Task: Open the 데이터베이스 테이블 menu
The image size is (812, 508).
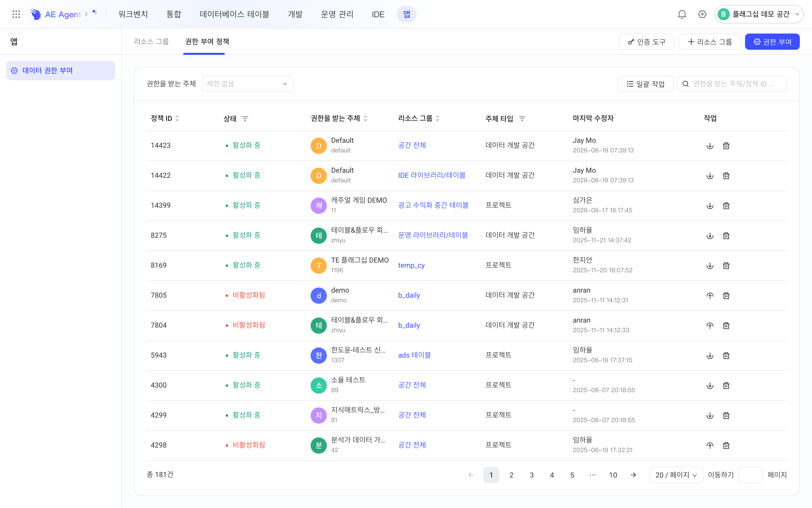Action: [234, 14]
